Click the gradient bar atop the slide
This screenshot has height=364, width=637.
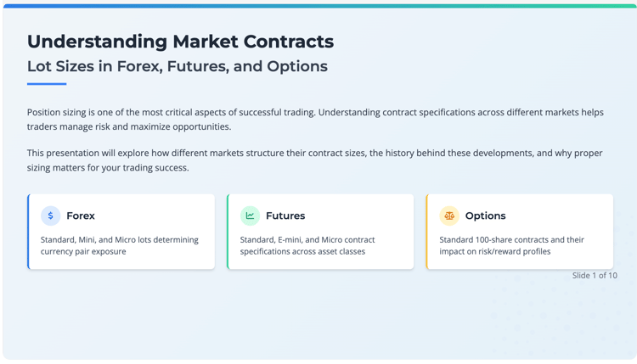319,6
